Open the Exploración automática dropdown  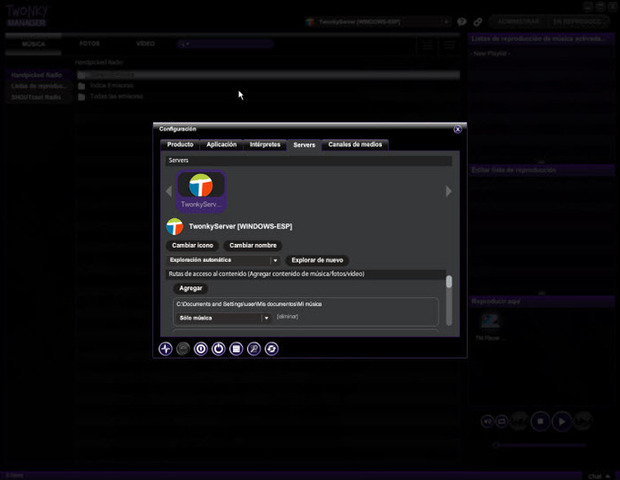pos(223,260)
